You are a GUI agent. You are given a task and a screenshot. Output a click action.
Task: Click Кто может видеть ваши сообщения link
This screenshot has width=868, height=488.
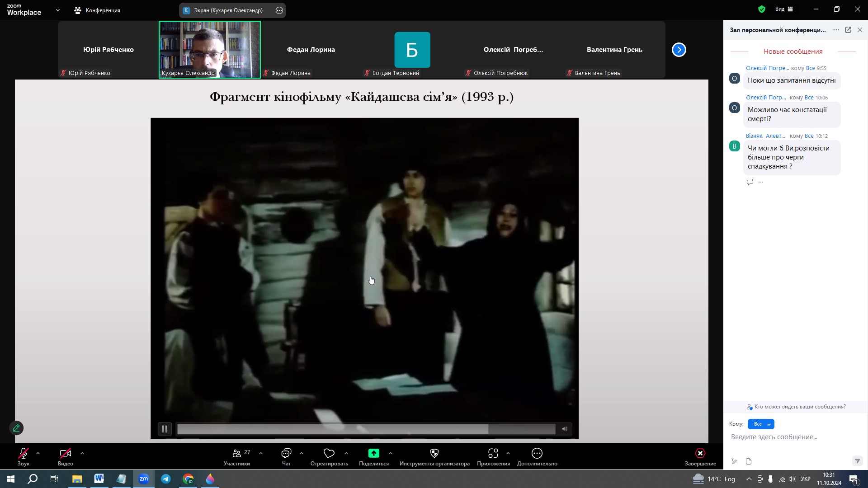click(x=797, y=407)
